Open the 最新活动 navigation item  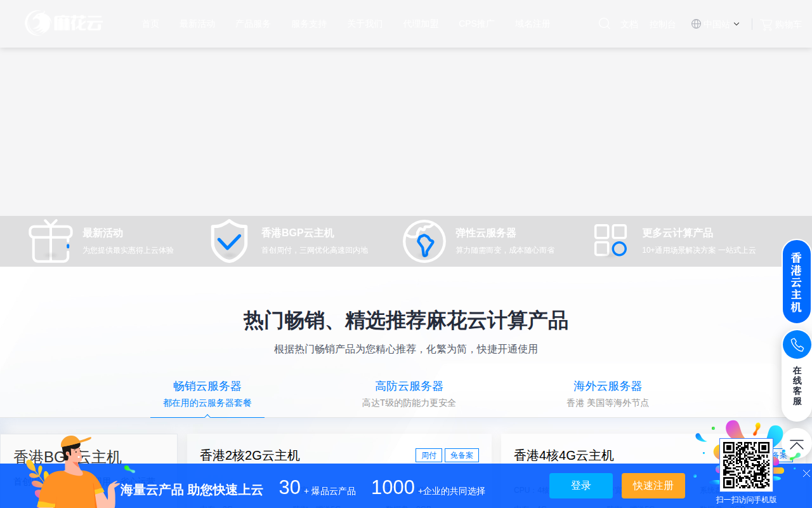(x=197, y=24)
